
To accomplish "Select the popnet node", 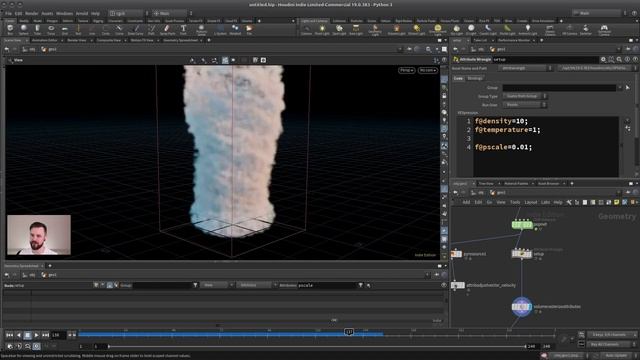I will click(522, 224).
